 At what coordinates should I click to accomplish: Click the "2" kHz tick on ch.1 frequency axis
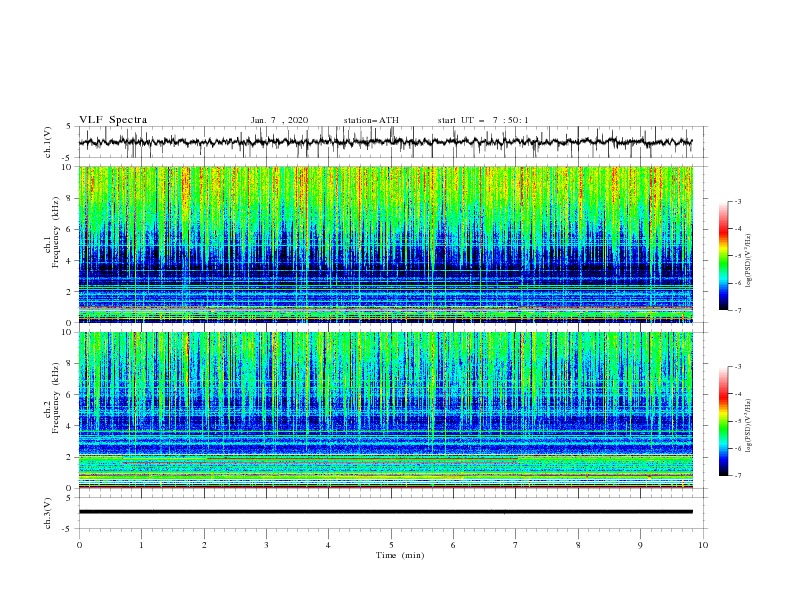[x=70, y=292]
